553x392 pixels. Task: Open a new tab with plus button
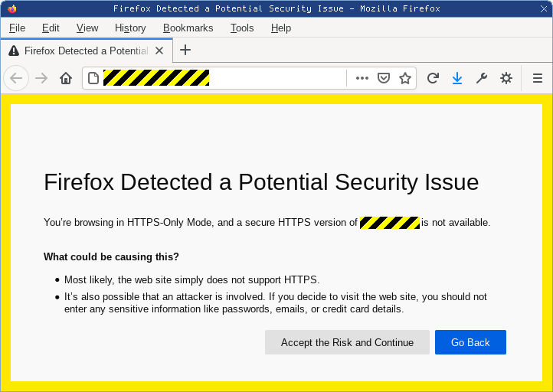coord(185,51)
